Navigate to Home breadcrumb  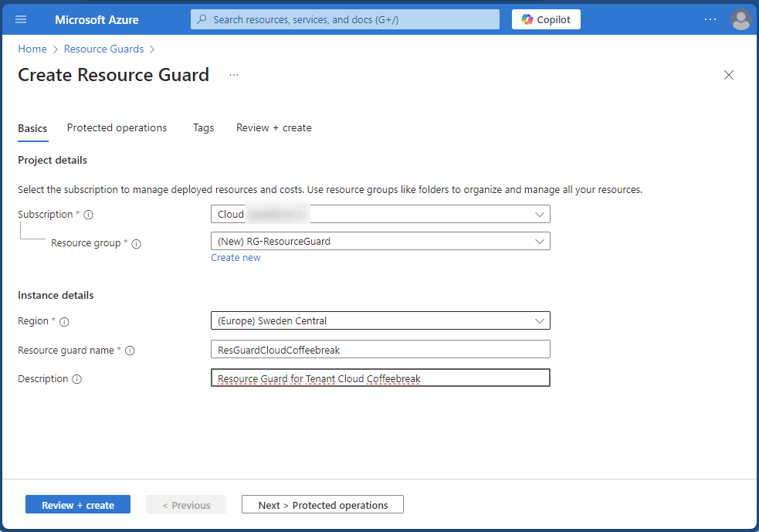(x=32, y=49)
